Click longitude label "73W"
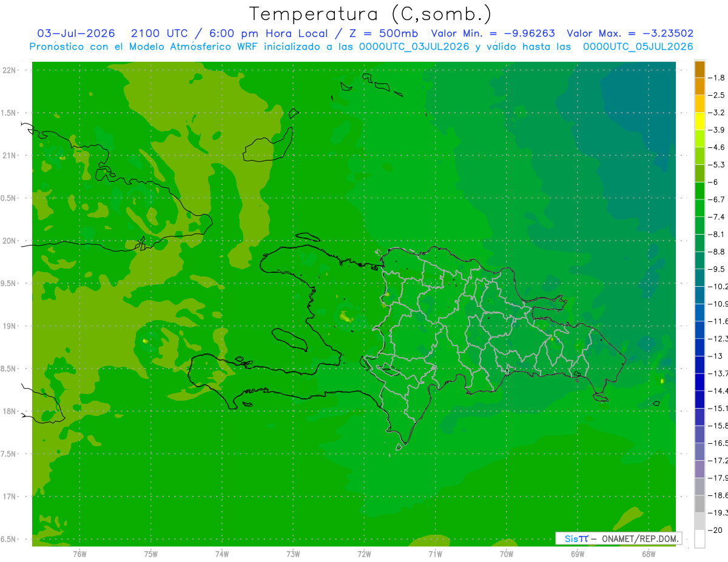This screenshot has height=562, width=728. pyautogui.click(x=293, y=554)
